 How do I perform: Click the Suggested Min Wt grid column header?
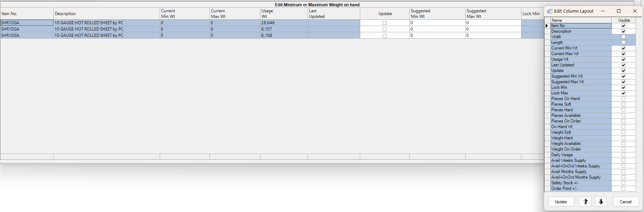438,14
